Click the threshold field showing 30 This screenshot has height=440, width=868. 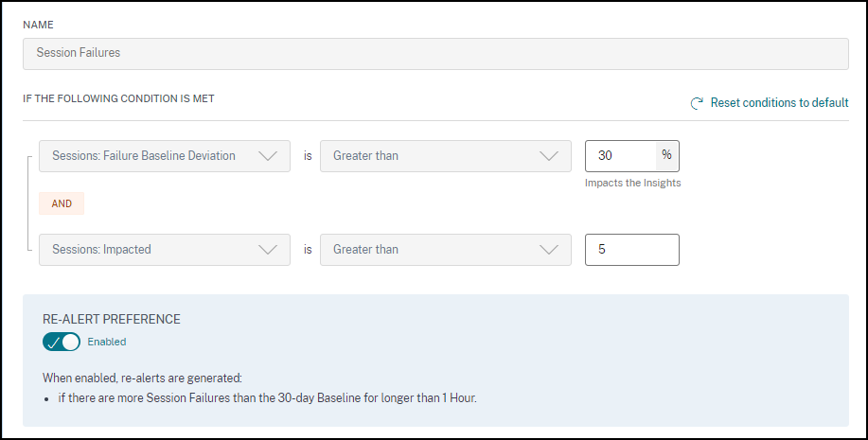pyautogui.click(x=620, y=155)
